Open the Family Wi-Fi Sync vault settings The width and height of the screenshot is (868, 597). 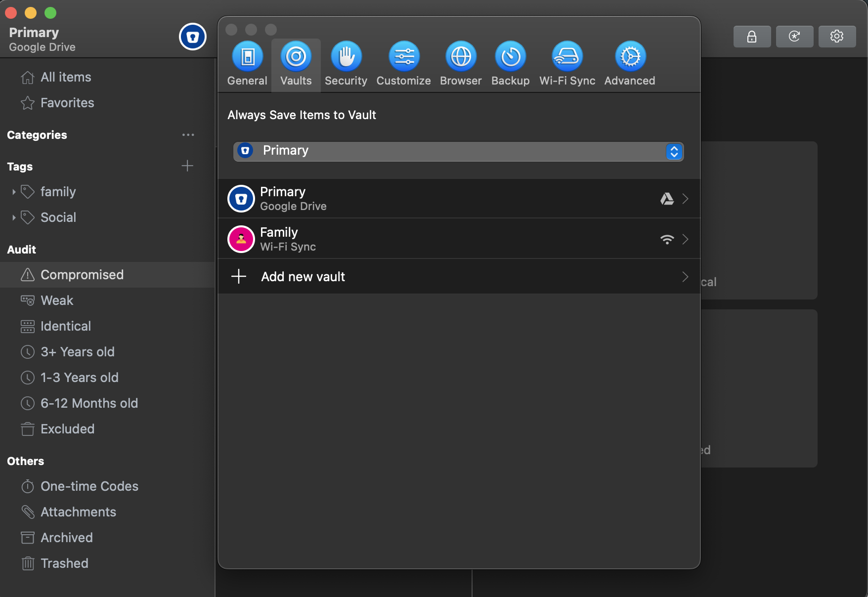[x=459, y=239]
